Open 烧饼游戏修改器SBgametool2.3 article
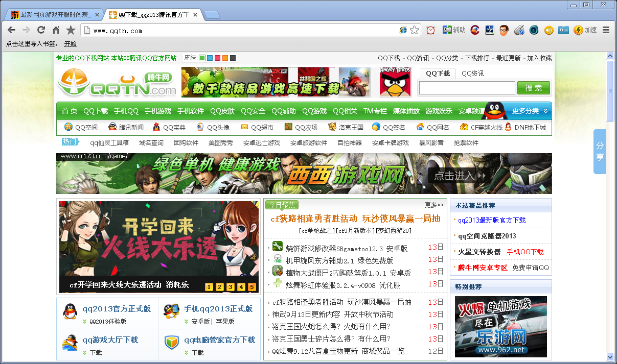 (x=347, y=248)
